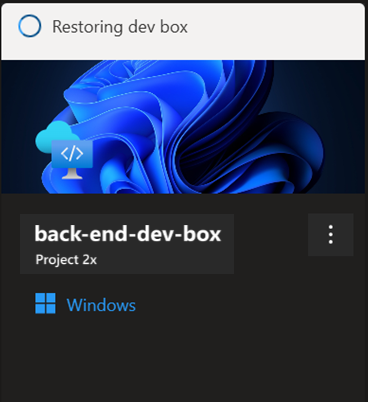368x402 pixels.
Task: Click the Project 2x label
Action: click(x=66, y=260)
